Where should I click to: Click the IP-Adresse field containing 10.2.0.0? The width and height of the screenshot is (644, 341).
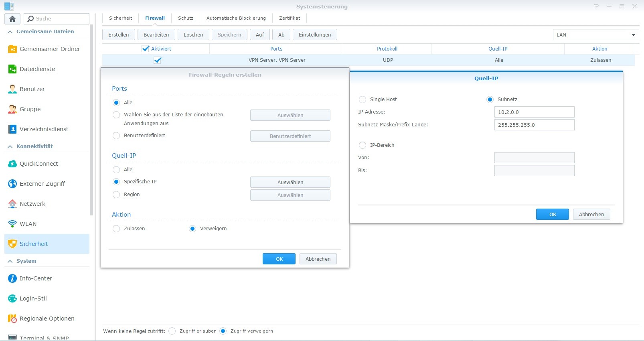tap(534, 112)
